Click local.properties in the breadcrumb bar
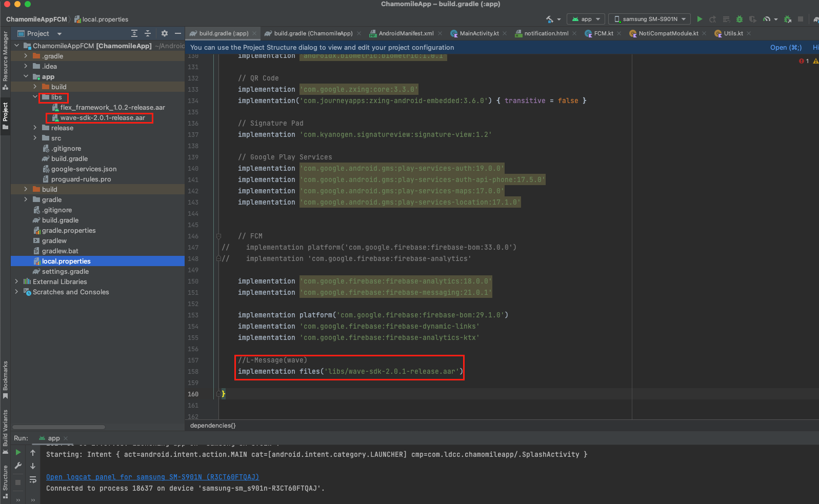The width and height of the screenshot is (819, 504). [102, 19]
